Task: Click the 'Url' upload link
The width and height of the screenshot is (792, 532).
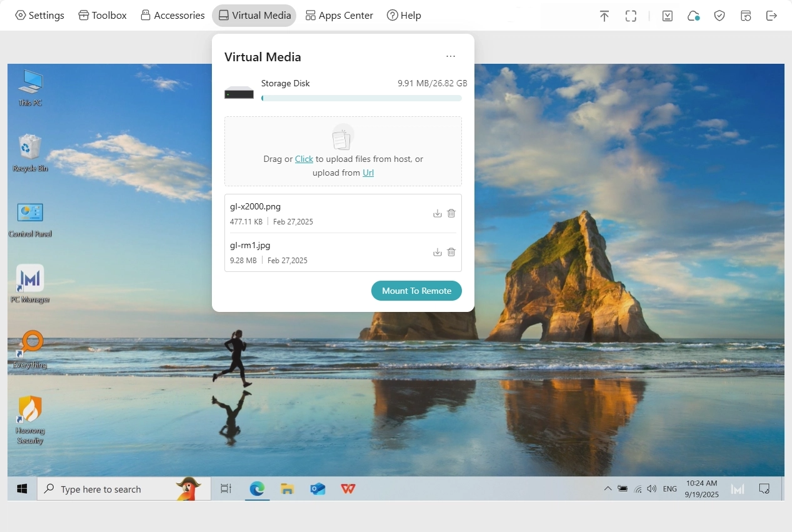Action: [368, 173]
